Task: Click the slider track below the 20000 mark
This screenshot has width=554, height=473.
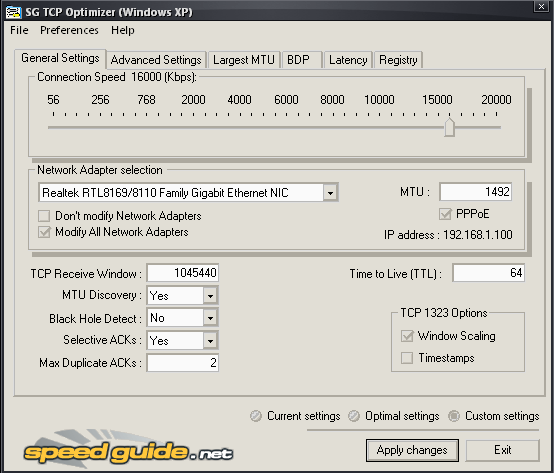Action: [496, 127]
